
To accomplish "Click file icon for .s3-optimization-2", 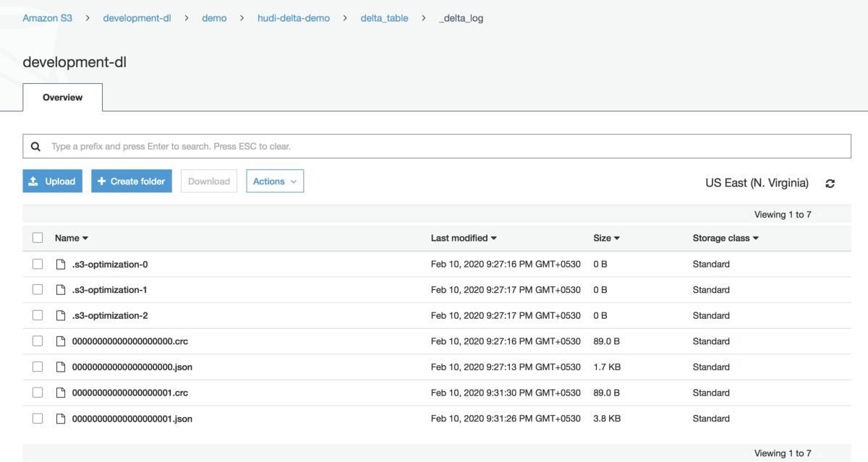I will coord(61,316).
